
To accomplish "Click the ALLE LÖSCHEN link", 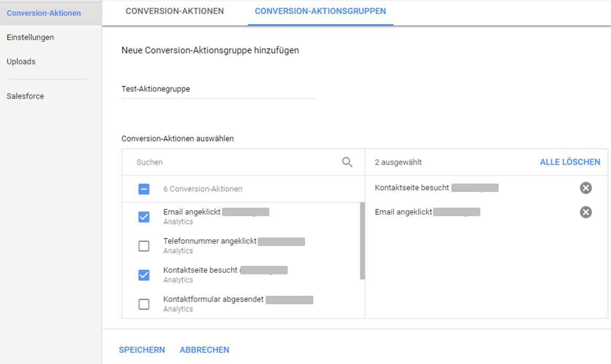I will (570, 162).
